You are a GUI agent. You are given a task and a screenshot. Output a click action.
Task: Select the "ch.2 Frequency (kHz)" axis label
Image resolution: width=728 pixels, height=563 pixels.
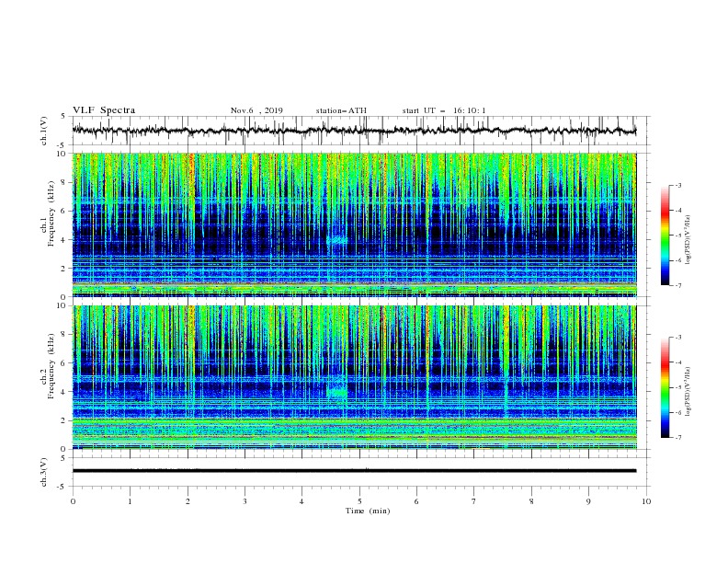48,366
